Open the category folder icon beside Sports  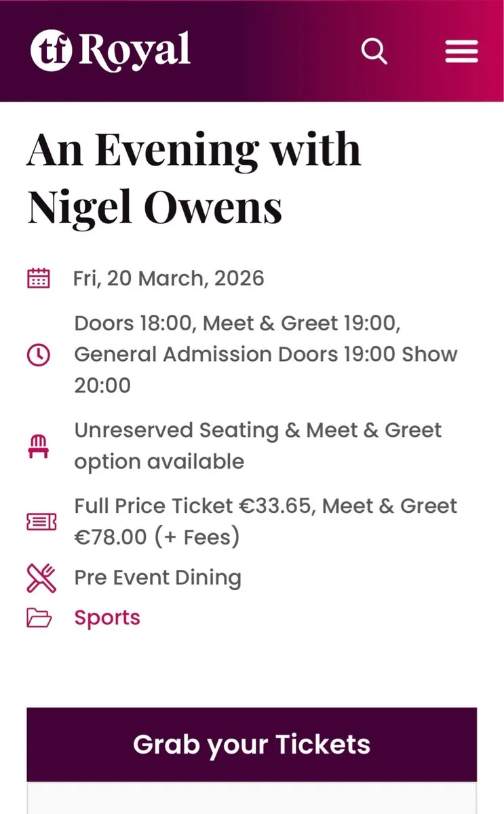tap(39, 617)
